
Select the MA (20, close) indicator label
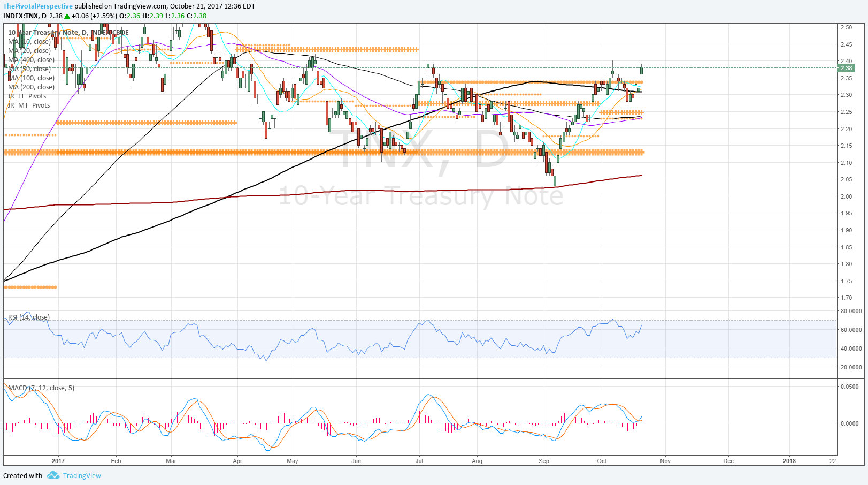click(29, 51)
